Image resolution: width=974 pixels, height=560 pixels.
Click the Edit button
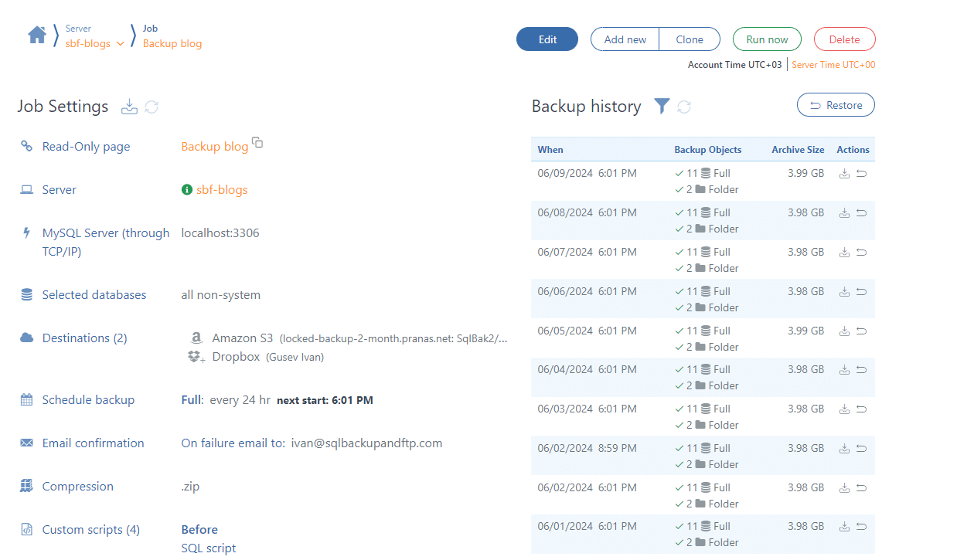547,39
